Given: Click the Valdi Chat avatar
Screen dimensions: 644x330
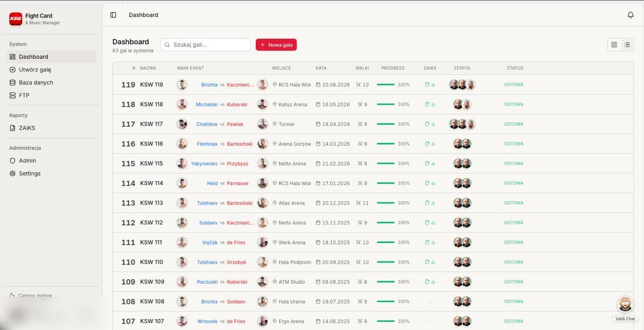Looking at the screenshot, I should pyautogui.click(x=625, y=304).
